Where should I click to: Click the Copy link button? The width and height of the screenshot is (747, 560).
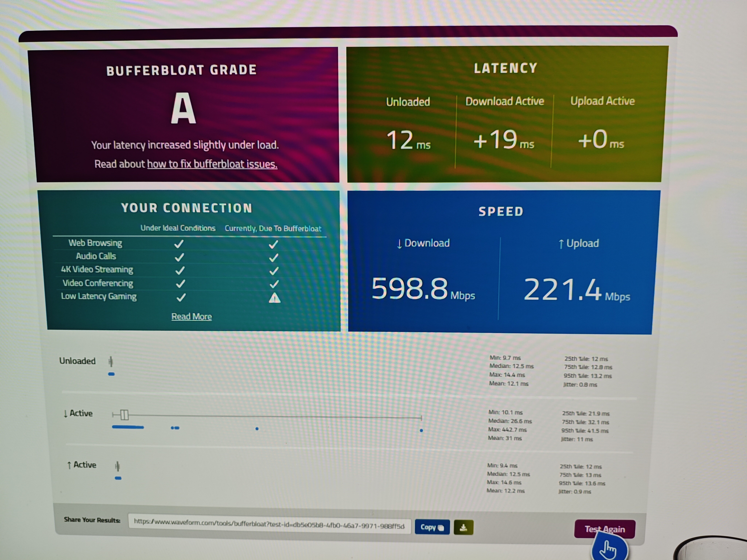[x=432, y=527]
